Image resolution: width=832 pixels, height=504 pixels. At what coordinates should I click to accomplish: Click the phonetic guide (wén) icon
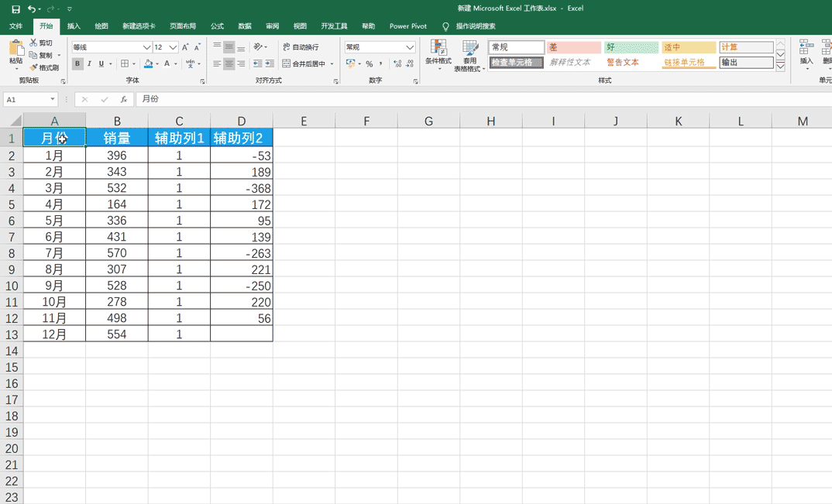pos(190,63)
